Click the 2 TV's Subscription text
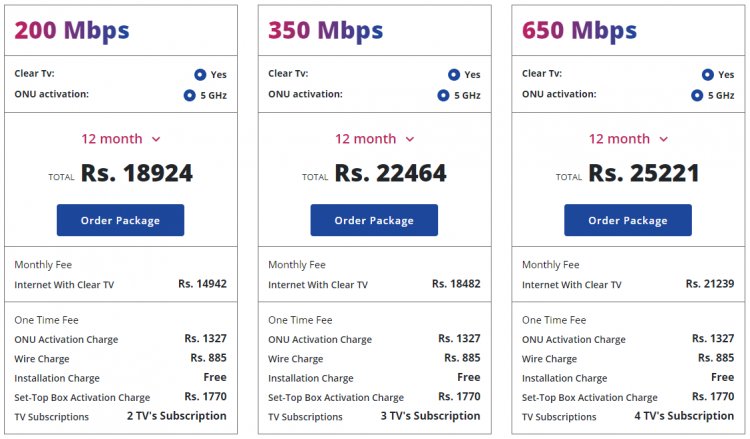The image size is (750, 439). tap(176, 416)
